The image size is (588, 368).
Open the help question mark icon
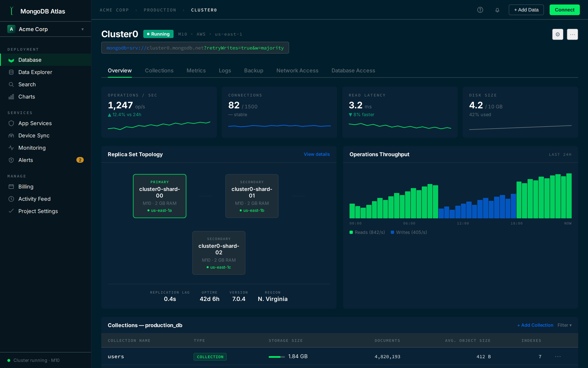point(480,10)
